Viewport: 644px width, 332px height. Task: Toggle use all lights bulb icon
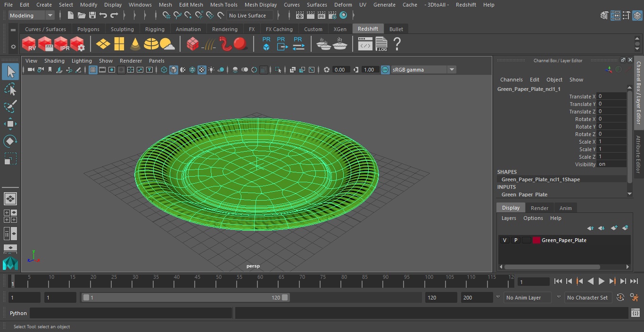point(211,70)
